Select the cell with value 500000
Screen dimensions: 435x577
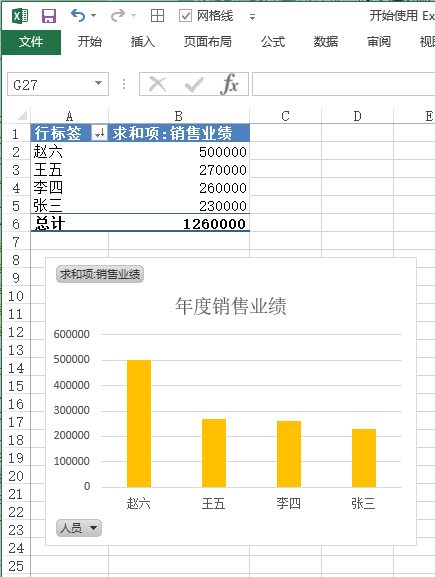(x=179, y=152)
